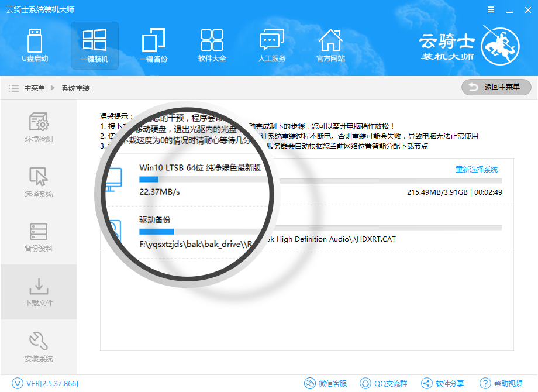Open 一键备份 backup section

click(153, 46)
